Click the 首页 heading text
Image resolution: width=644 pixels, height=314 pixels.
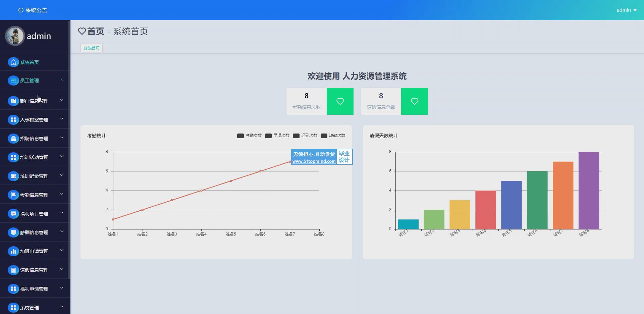pos(96,31)
